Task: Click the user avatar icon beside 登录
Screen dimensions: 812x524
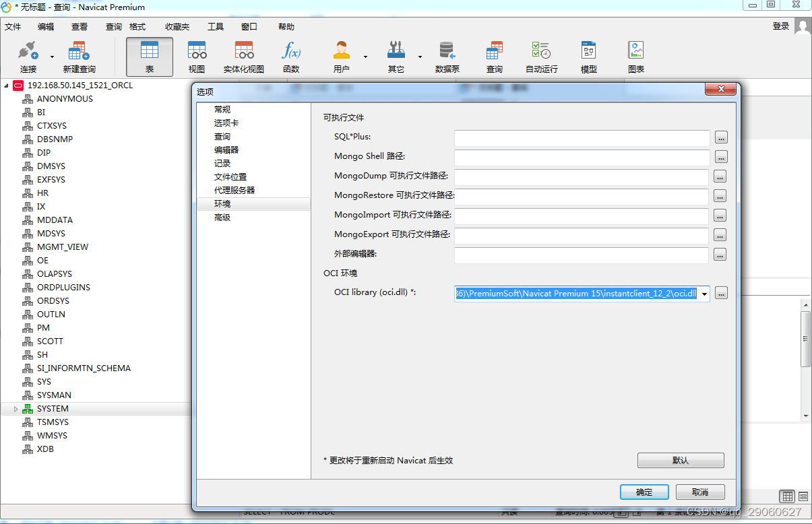Action: coord(803,26)
